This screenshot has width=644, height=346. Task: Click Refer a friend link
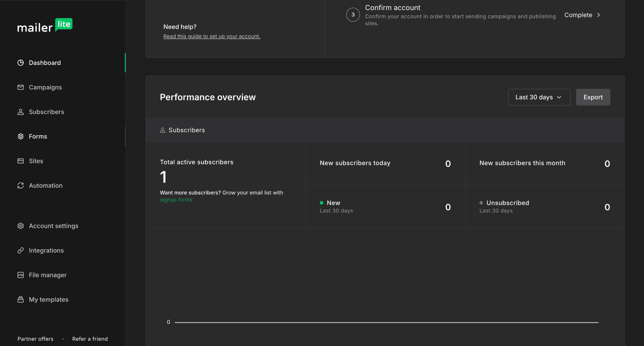click(x=90, y=339)
